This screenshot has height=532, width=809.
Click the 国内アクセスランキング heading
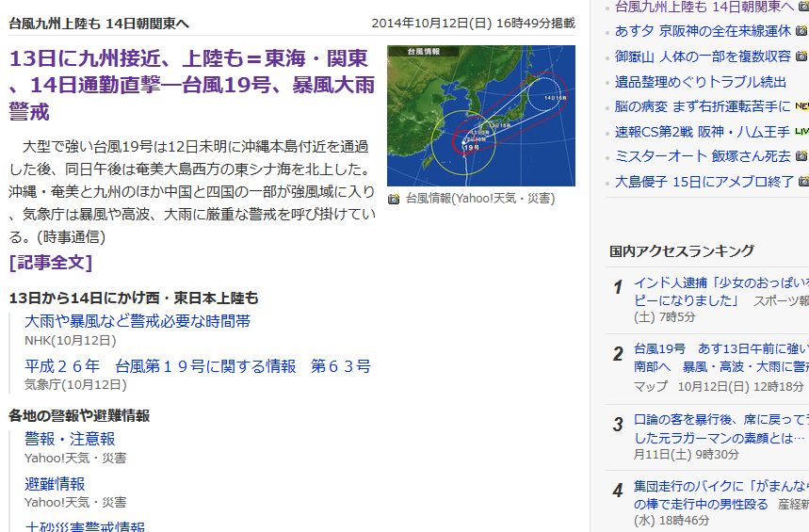(682, 251)
